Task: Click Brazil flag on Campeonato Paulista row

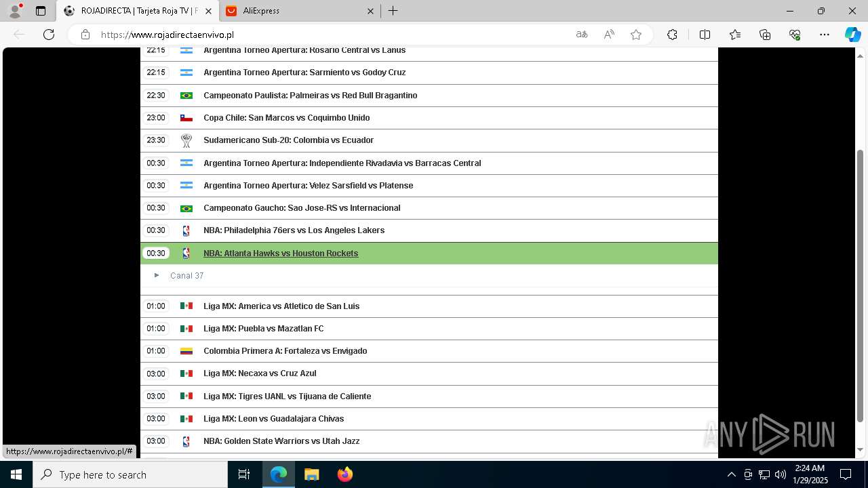Action: pos(186,96)
